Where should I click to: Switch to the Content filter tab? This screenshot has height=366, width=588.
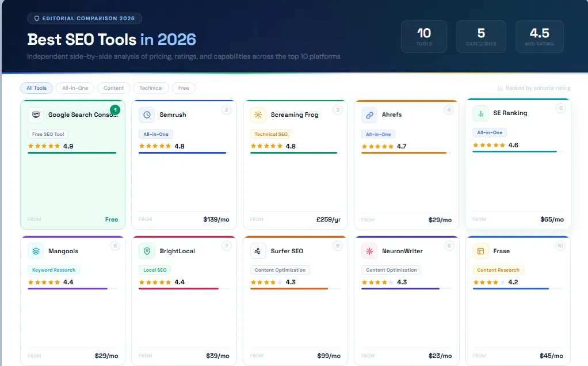[113, 88]
